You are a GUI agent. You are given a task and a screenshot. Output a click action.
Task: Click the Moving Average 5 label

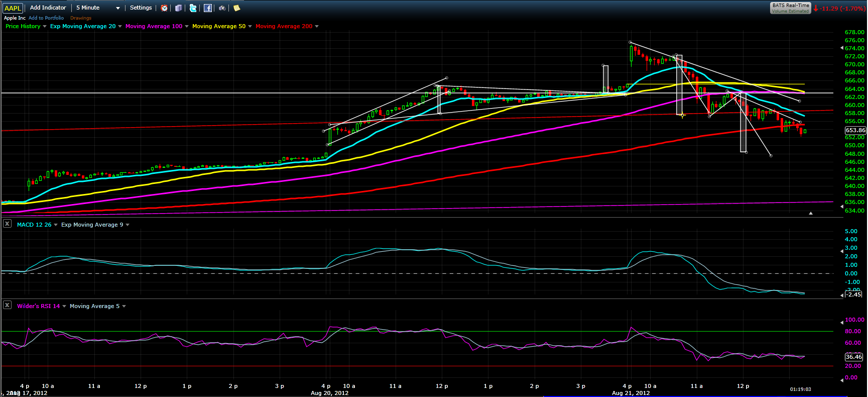click(95, 306)
